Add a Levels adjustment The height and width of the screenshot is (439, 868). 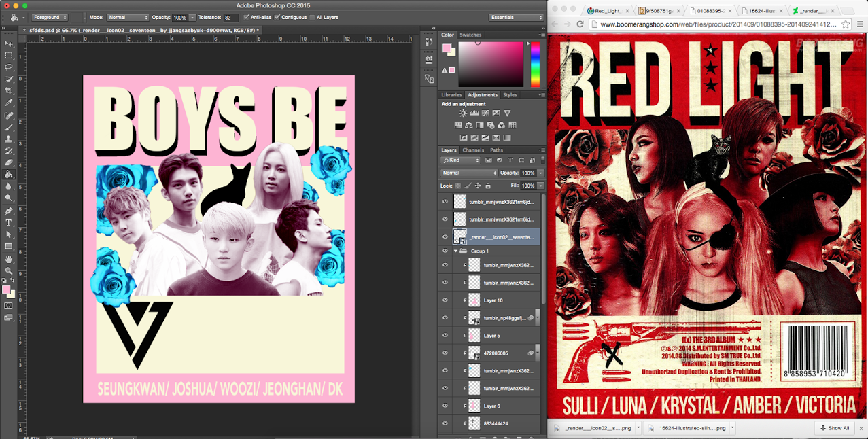(474, 113)
